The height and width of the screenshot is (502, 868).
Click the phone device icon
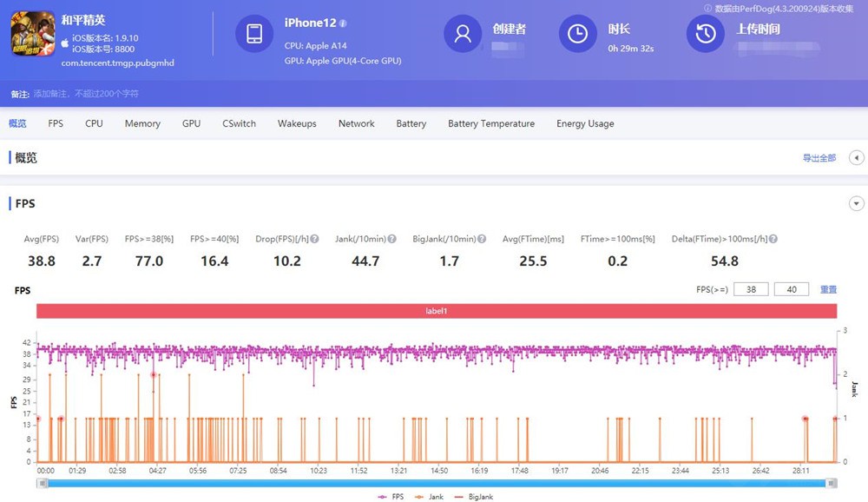coord(254,34)
